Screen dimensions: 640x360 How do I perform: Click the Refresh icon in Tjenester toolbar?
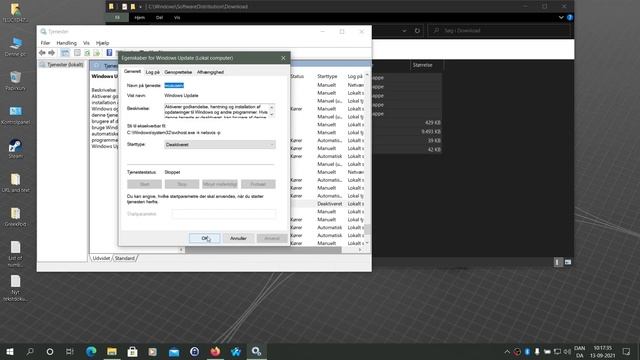click(87, 53)
